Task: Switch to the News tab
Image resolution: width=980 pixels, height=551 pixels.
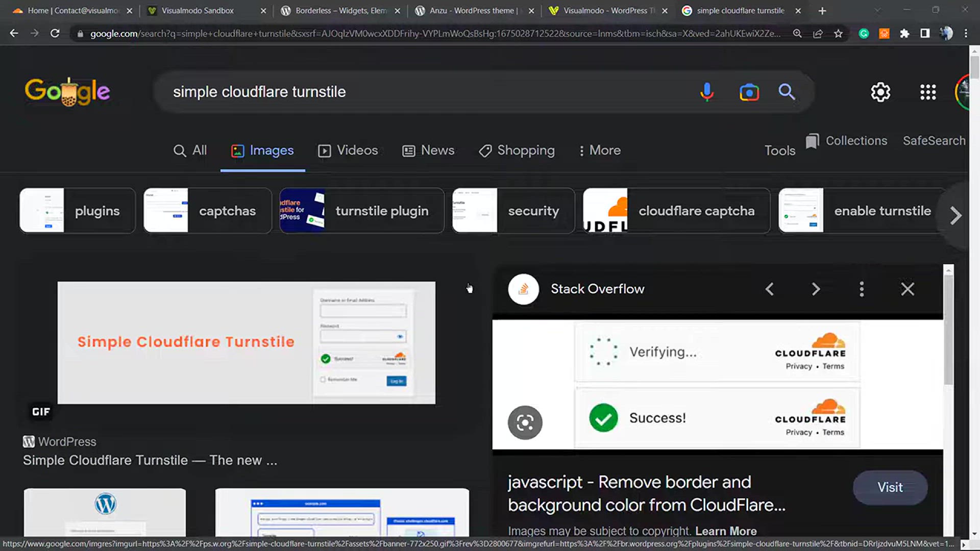Action: point(428,151)
